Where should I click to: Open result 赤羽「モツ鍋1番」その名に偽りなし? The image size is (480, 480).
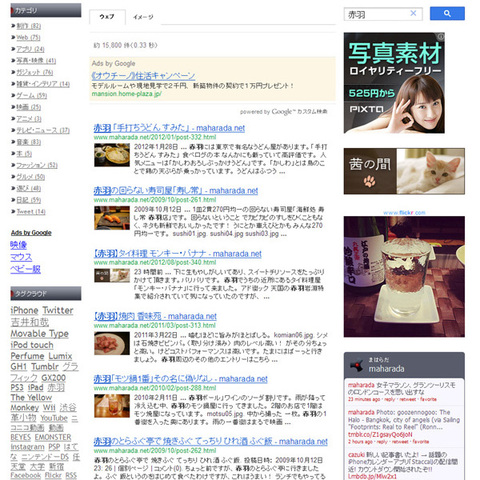(180, 379)
